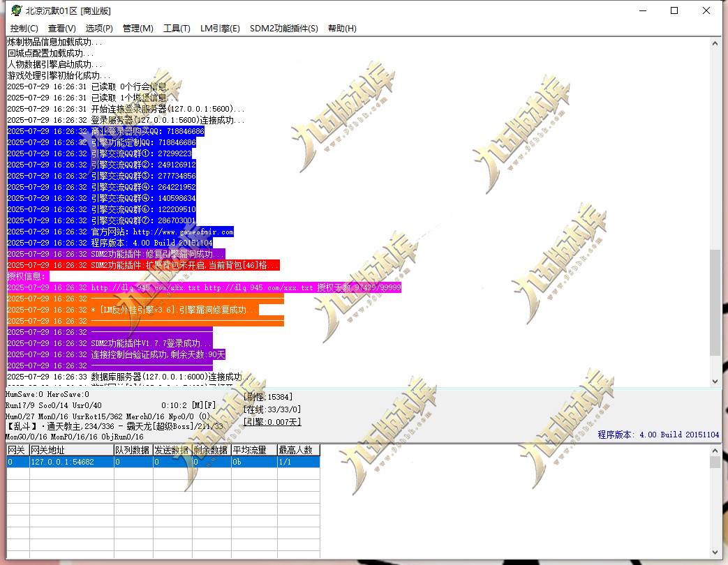This screenshot has height=565, width=728.
Task: Click the gateway table scroll-down arrow
Action: point(715,552)
